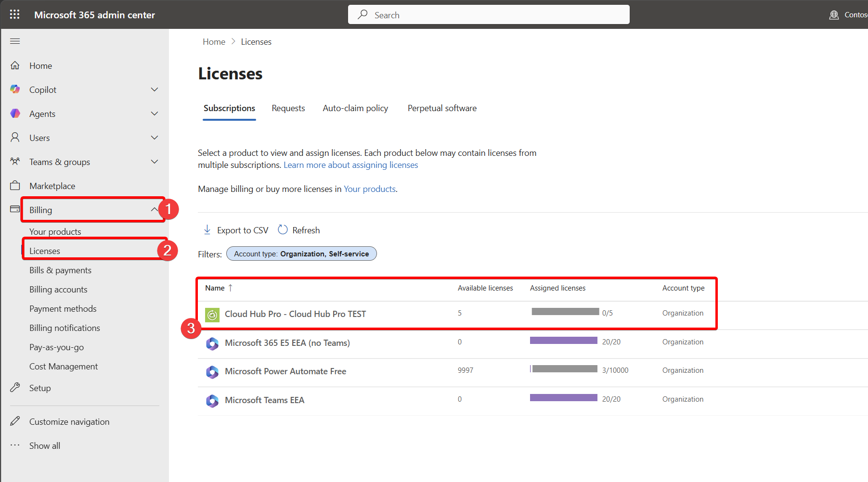This screenshot has width=868, height=482.
Task: Click the Power Automate 3/10000 usage bar
Action: pyautogui.click(x=564, y=369)
